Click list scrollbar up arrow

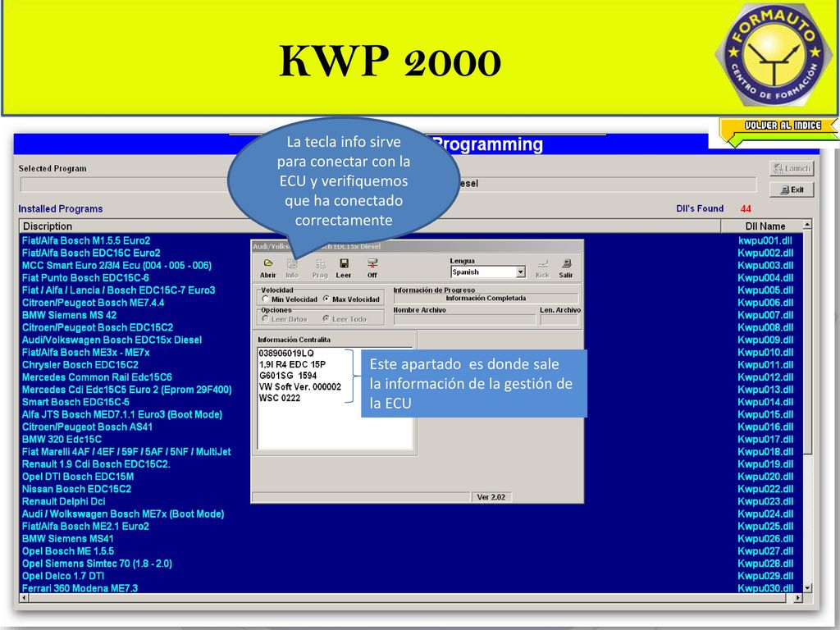click(x=807, y=225)
